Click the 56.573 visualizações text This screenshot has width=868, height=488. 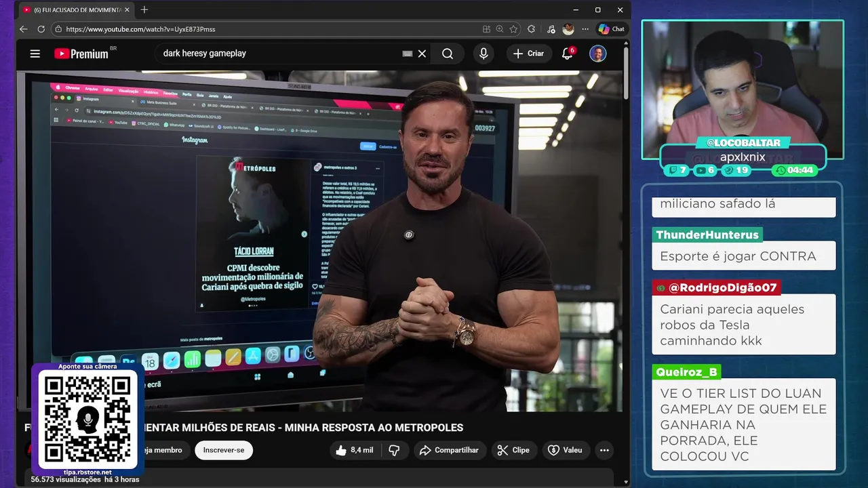[x=66, y=480]
